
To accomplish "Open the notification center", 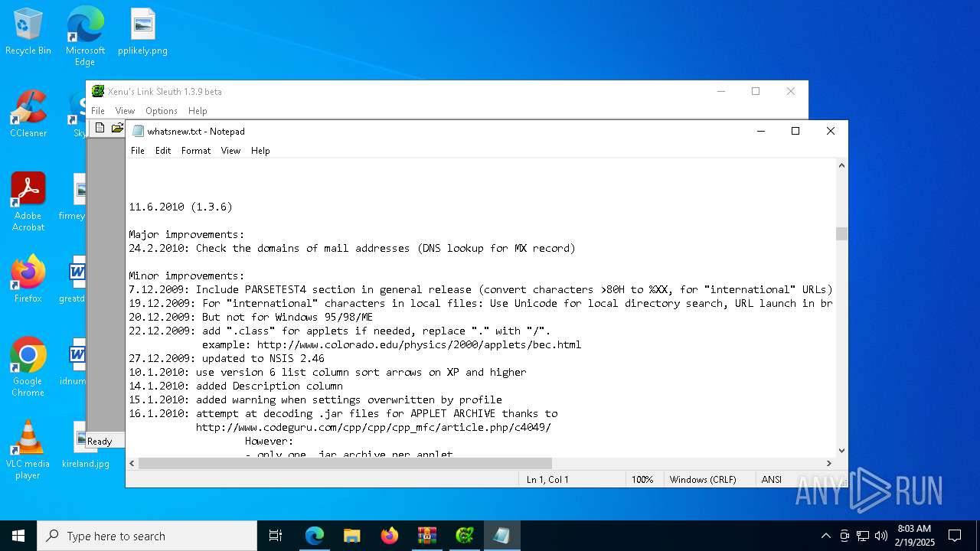I will tap(955, 536).
